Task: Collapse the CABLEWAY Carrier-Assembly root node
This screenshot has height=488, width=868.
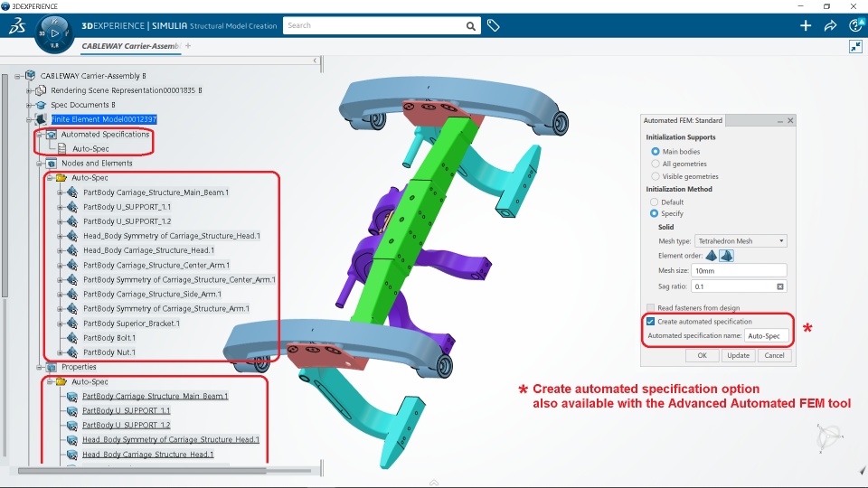Action: click(x=18, y=76)
